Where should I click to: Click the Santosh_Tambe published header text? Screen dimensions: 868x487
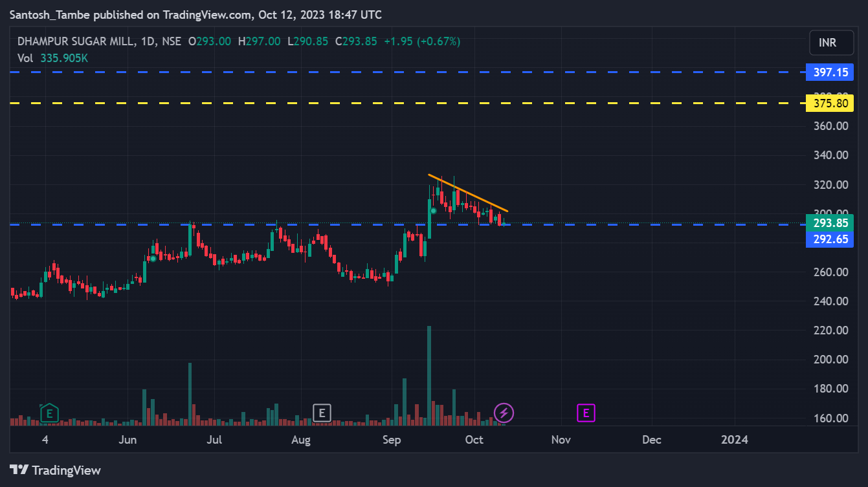click(195, 14)
